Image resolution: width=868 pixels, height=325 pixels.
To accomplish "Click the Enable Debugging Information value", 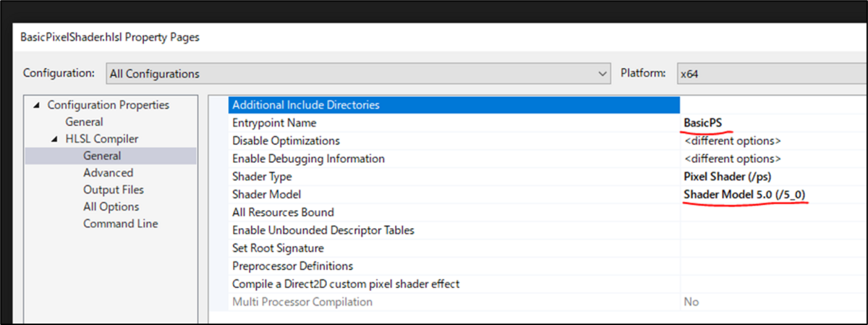I will point(732,159).
